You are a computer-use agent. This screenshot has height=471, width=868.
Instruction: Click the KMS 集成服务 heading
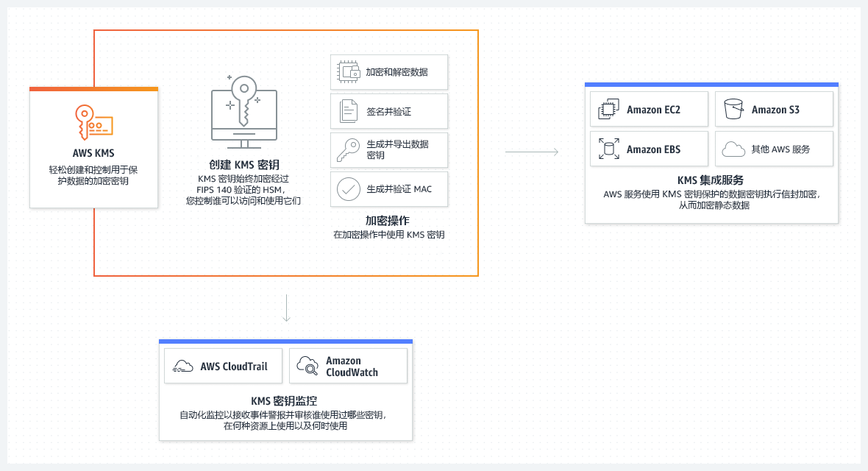coord(711,180)
